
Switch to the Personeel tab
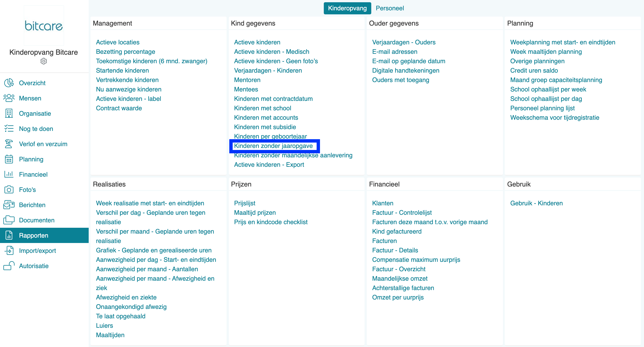(x=390, y=8)
